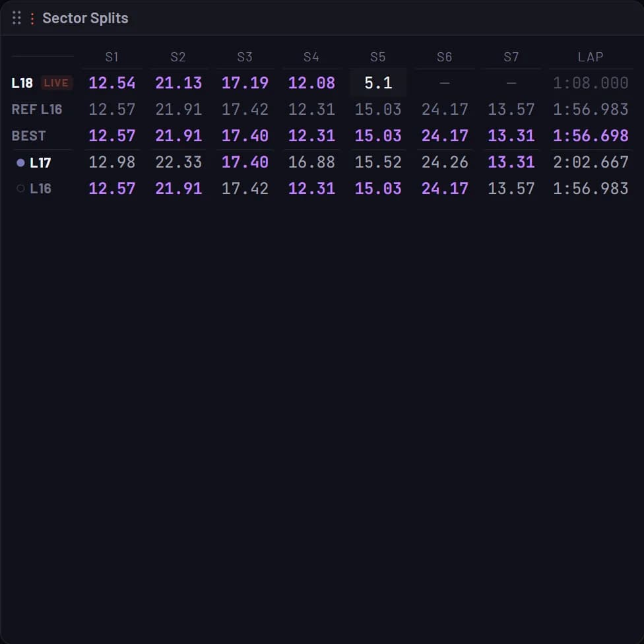644x644 pixels.
Task: Click L18 S2 split 21.13
Action: point(179,83)
